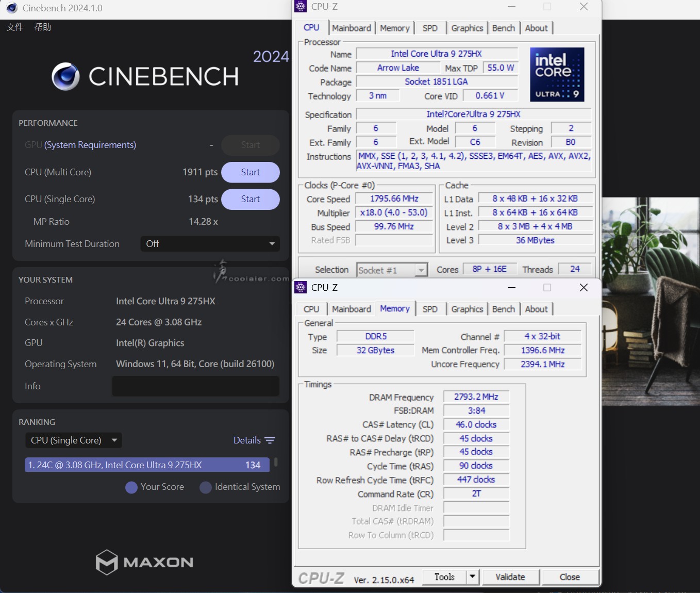Click the Cores field "8P + 16E"

[x=490, y=269]
